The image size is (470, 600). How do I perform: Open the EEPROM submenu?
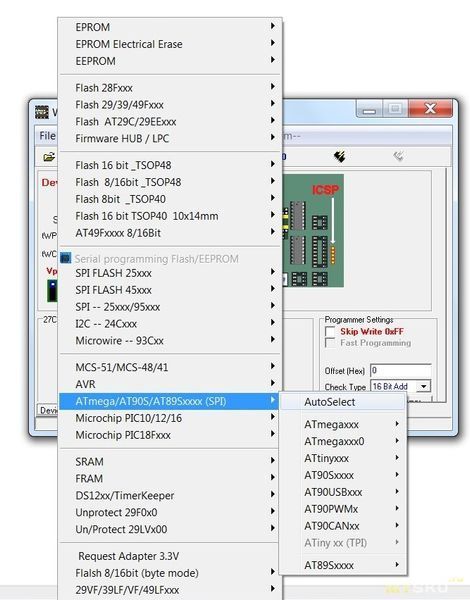(x=170, y=61)
